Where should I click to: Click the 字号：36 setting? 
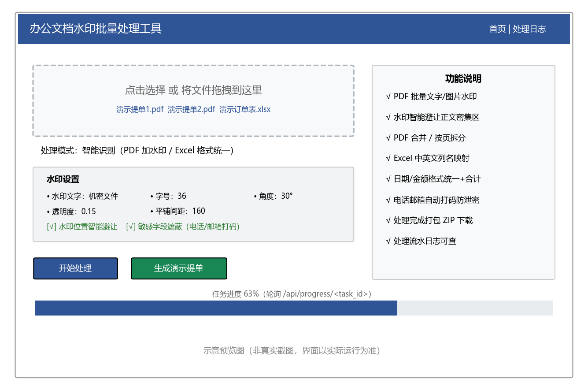click(x=168, y=197)
